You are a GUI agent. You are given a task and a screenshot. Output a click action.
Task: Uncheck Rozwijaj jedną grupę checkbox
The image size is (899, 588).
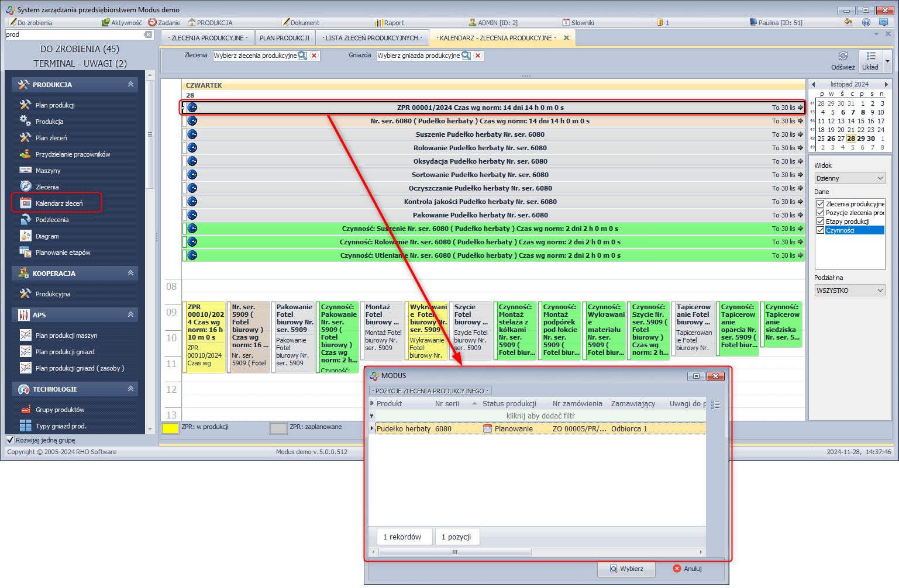tap(10, 440)
